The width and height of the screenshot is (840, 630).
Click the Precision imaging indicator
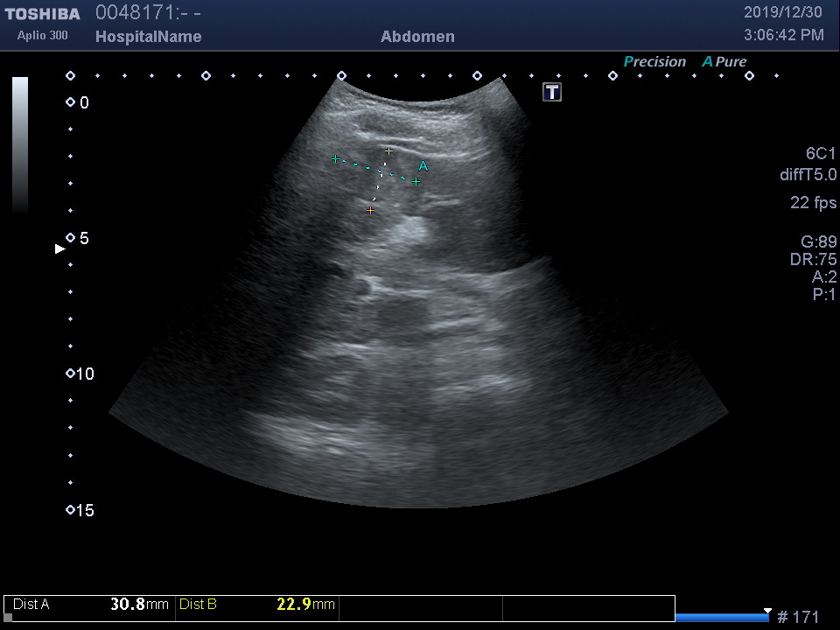point(654,62)
